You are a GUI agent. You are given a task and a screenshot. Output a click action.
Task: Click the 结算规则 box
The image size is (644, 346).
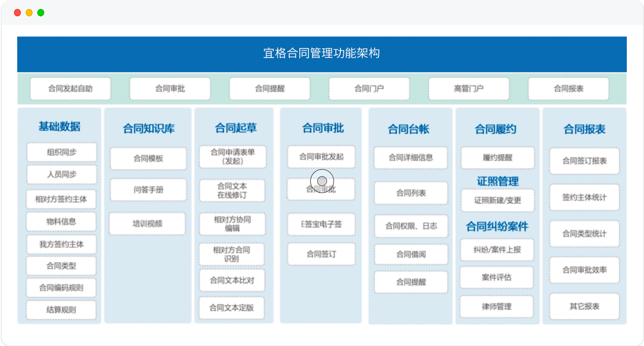(61, 310)
